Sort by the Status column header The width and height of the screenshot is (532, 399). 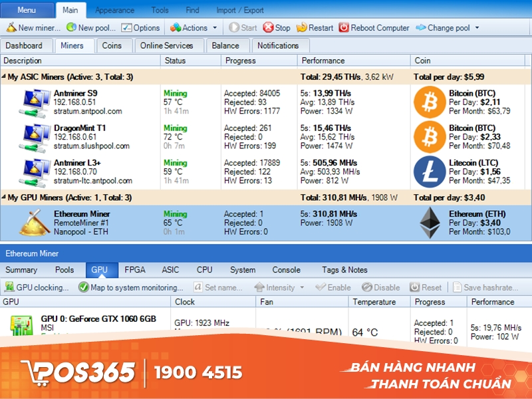click(191, 61)
